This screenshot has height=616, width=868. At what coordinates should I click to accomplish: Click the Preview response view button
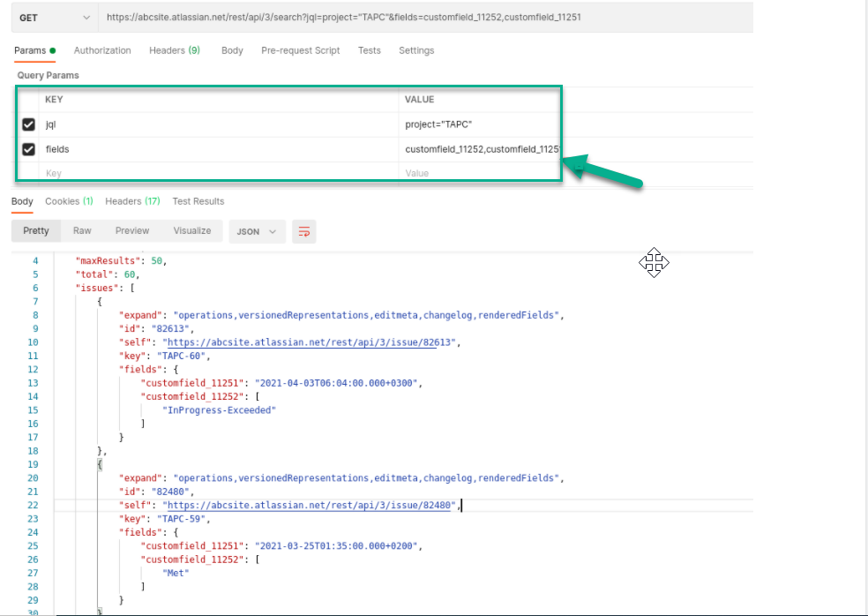click(x=132, y=230)
